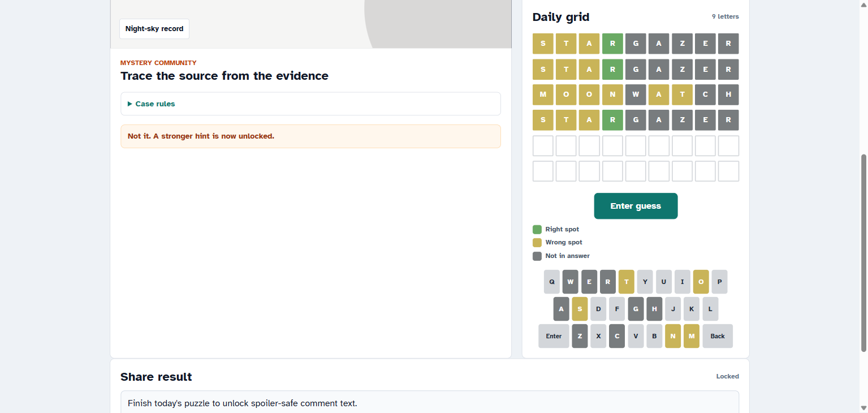Expand the Case rules disclosure
This screenshot has height=413, width=868.
[310, 104]
